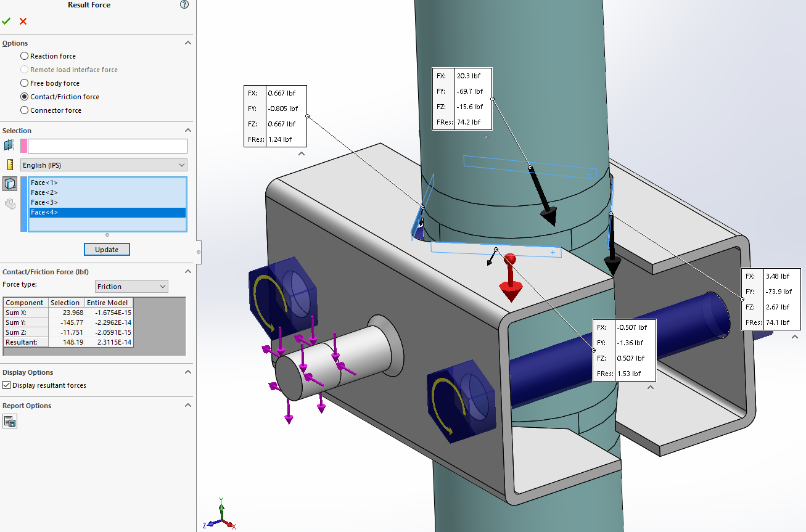Viewport: 806px width, 532px height.
Task: Collapse the Report Options section
Action: (188, 405)
